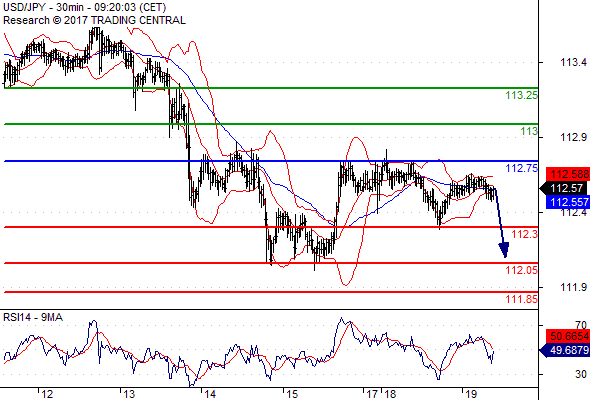590x400 pixels.
Task: Click the 112.9 price axis value
Action: (x=573, y=137)
